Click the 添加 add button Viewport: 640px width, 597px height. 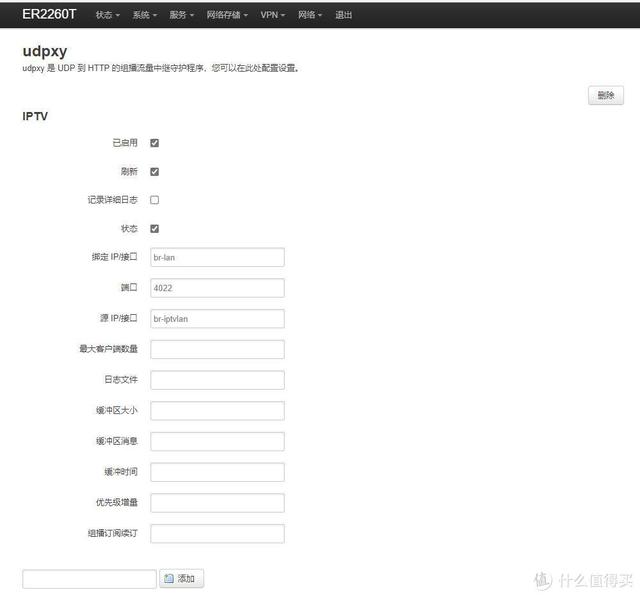point(181,578)
